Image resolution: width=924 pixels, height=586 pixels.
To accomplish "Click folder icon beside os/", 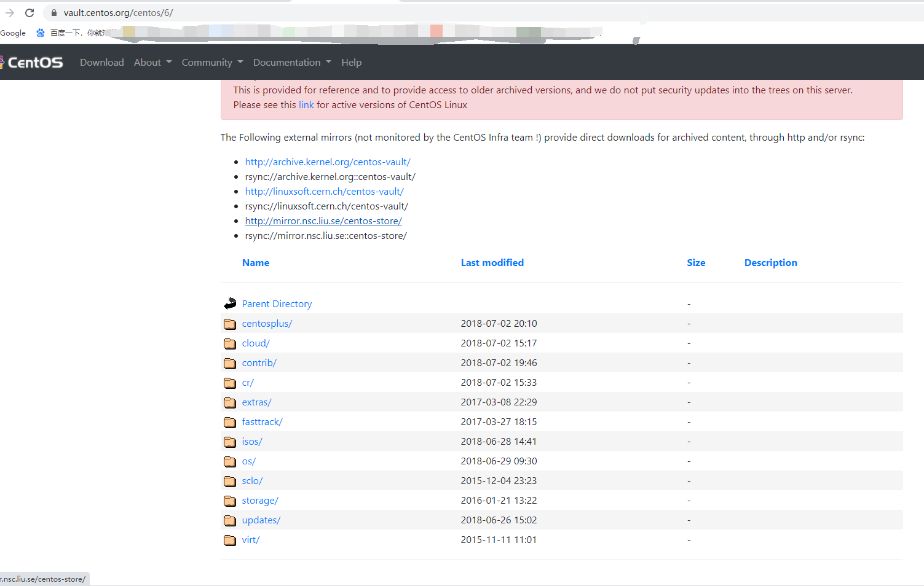I will click(230, 461).
